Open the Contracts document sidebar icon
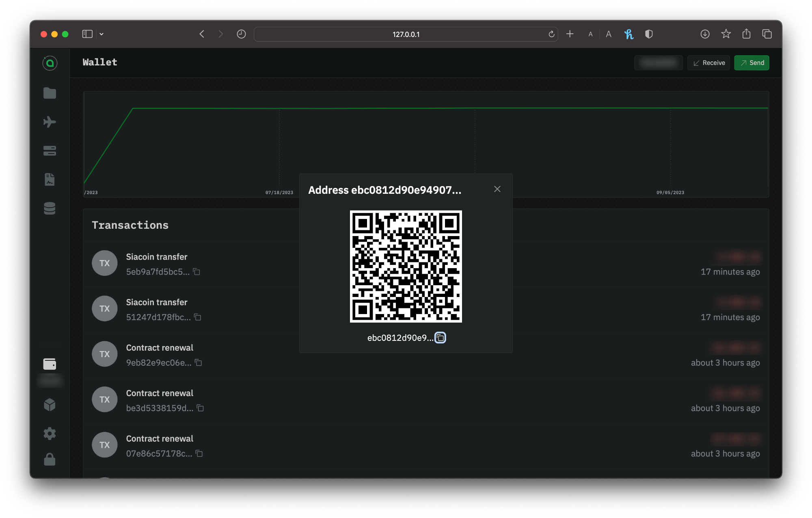812x518 pixels. pyautogui.click(x=50, y=179)
